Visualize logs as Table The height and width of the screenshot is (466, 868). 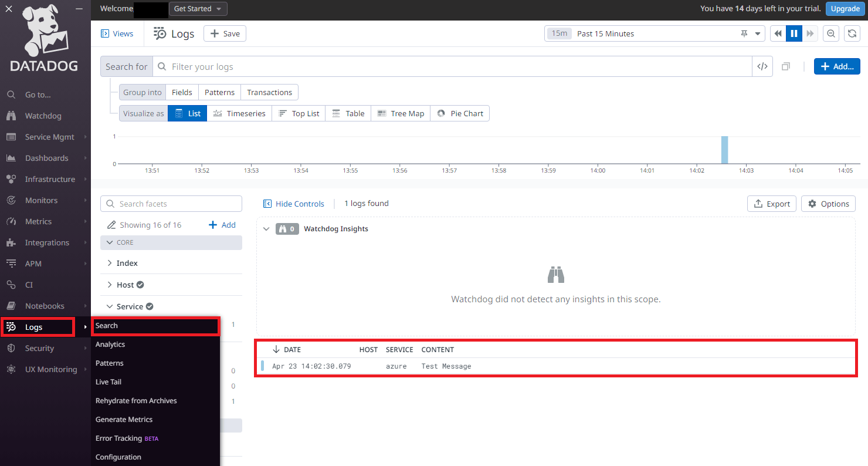pyautogui.click(x=348, y=113)
